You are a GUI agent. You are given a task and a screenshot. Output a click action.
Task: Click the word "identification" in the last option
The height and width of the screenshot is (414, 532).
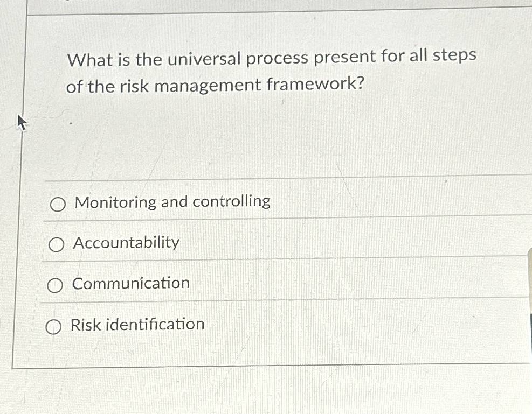[155, 324]
